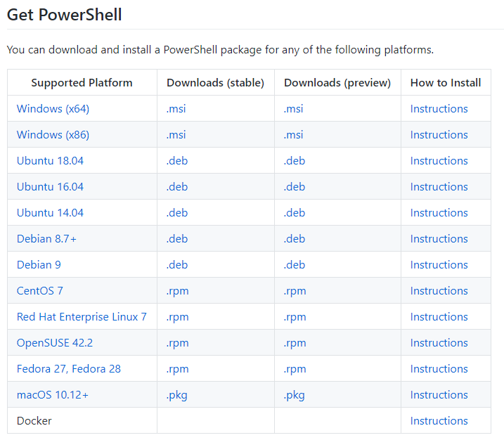
Task: Open the Ubuntu 14.04 platform link
Action: pos(50,213)
